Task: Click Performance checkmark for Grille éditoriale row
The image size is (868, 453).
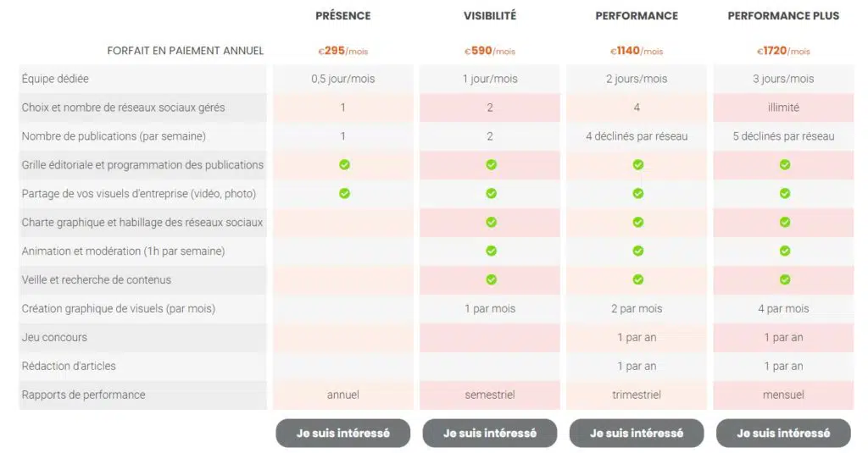Action: (637, 164)
